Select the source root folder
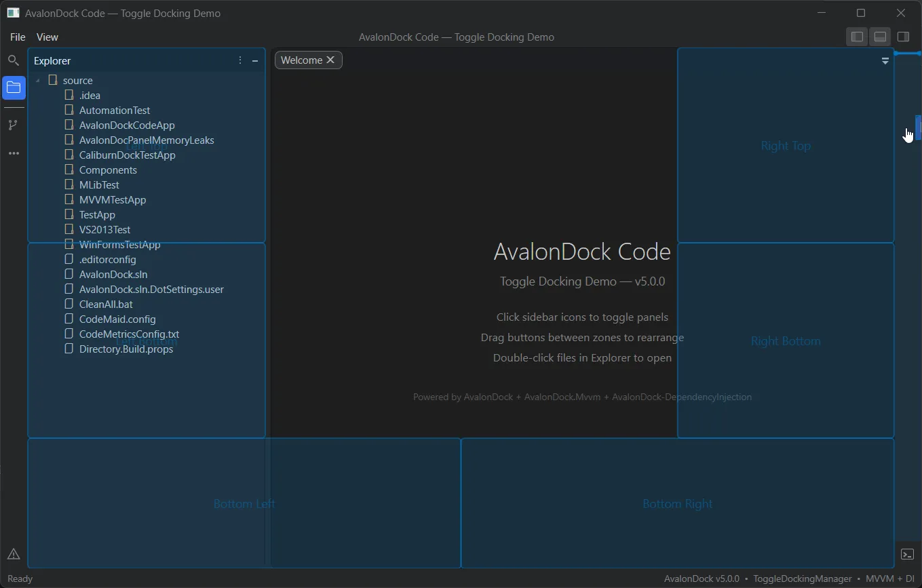Viewport: 922px width, 588px height. point(78,80)
